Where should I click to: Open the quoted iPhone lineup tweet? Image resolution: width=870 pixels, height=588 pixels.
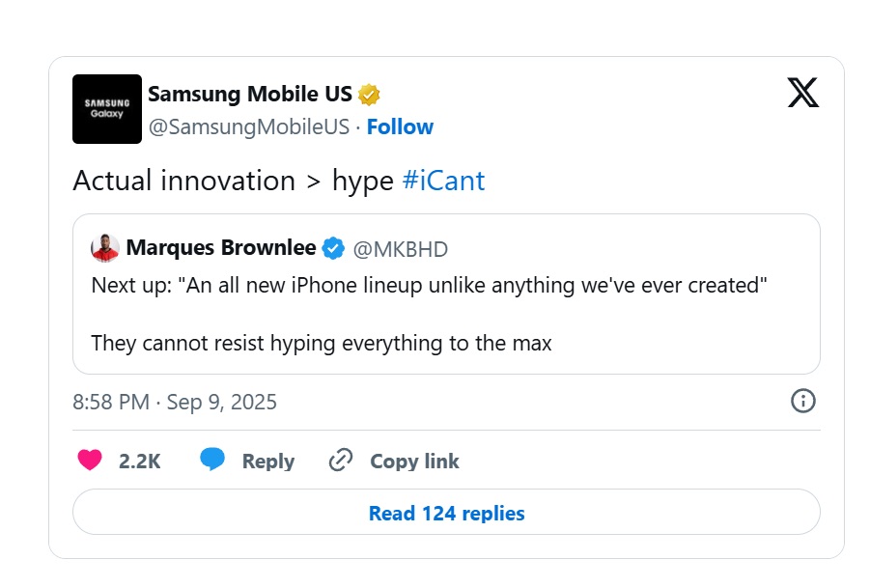point(446,294)
